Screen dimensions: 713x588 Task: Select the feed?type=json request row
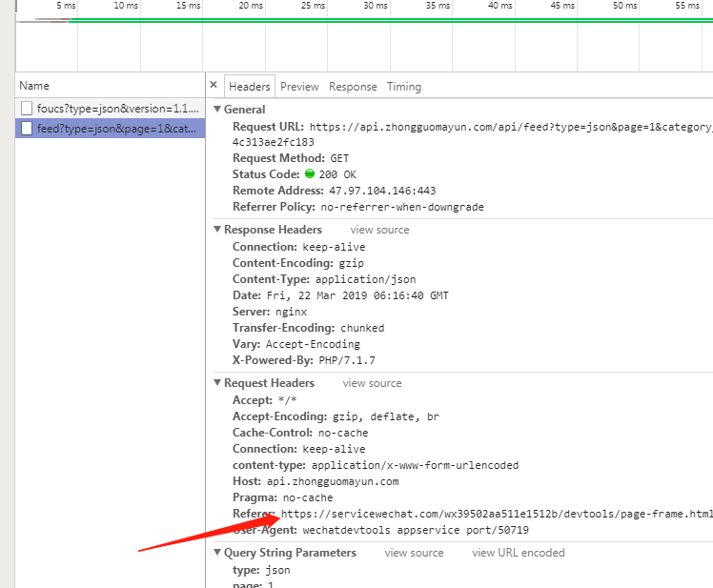(x=118, y=128)
